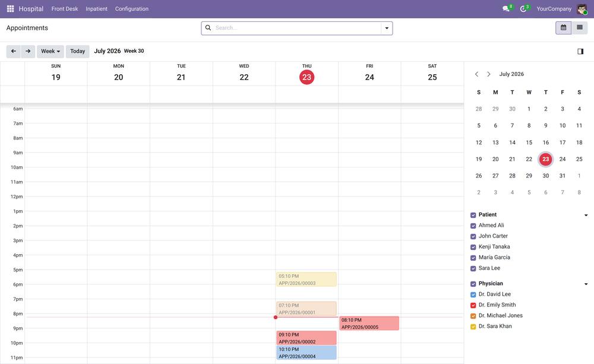The height and width of the screenshot is (364, 594).
Task: Select July 31 in mini calendar
Action: [562, 176]
